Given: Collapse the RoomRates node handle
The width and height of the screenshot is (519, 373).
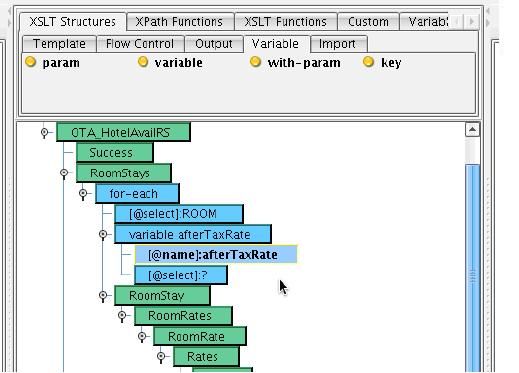Looking at the screenshot, I should point(122,315).
